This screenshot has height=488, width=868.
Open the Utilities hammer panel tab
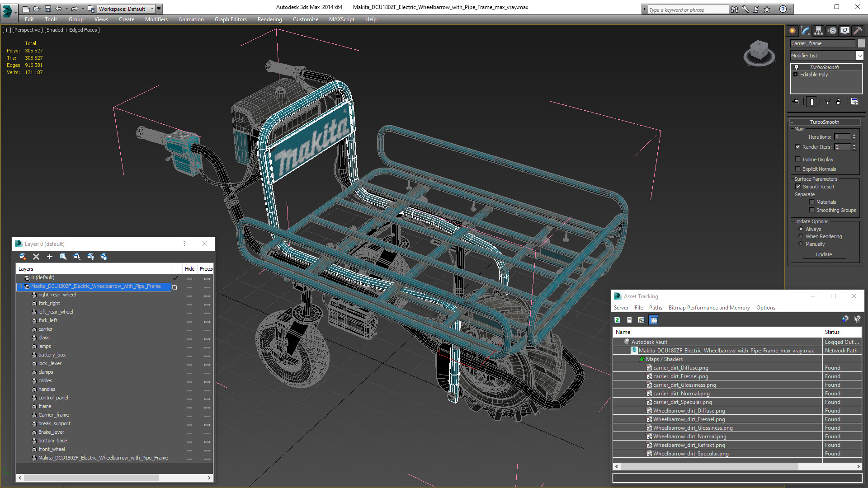point(858,31)
